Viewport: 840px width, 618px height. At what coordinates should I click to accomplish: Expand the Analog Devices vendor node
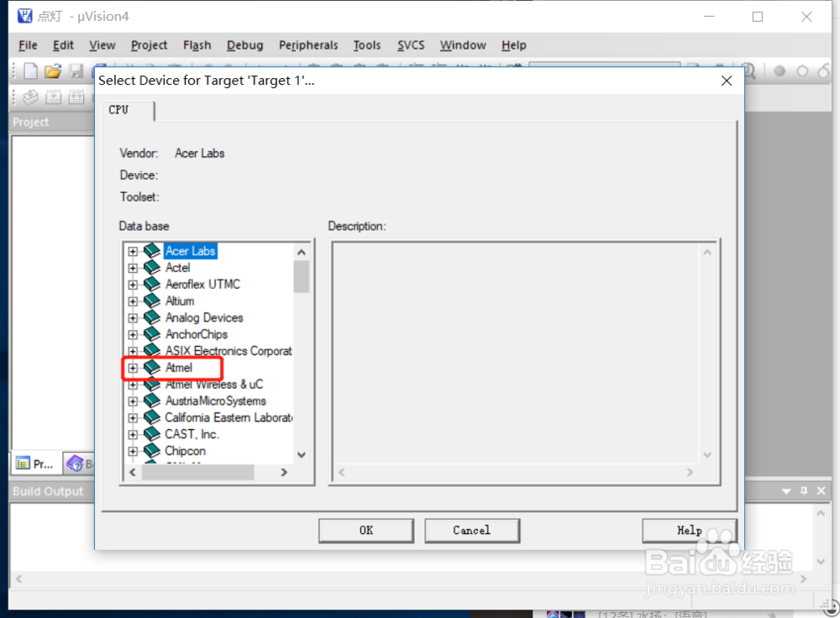133,317
